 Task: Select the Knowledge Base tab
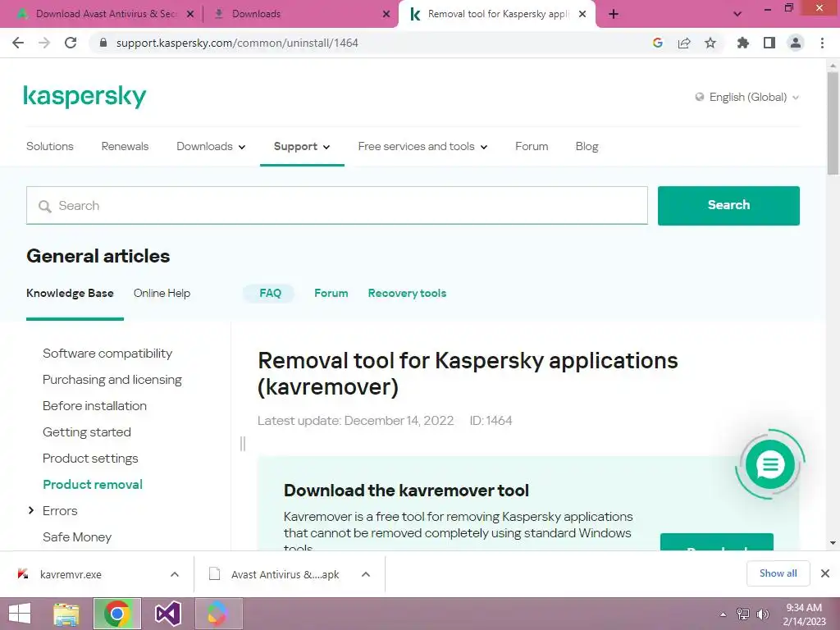coord(70,293)
